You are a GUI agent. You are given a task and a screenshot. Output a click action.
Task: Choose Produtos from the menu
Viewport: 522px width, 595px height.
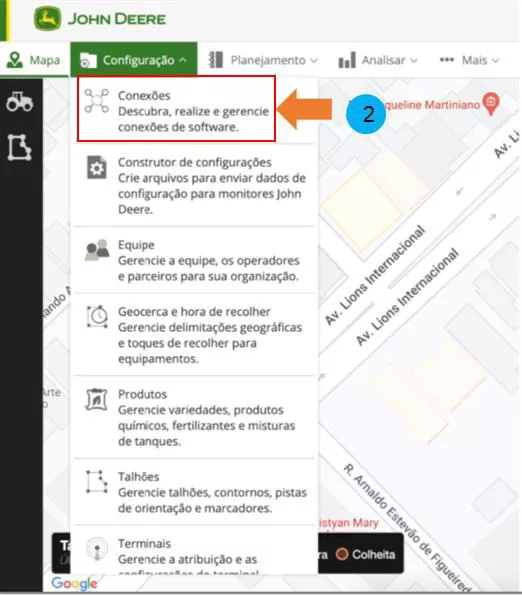(x=194, y=417)
